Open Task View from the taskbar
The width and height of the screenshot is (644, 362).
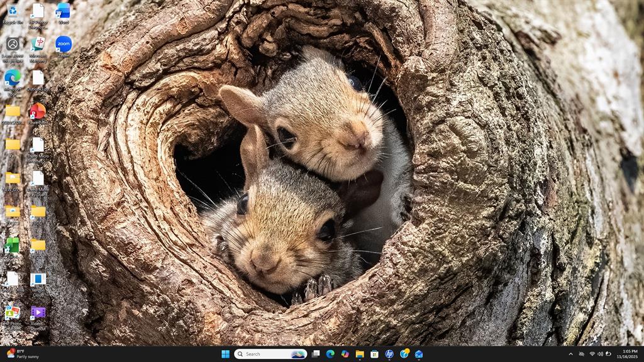pyautogui.click(x=316, y=354)
